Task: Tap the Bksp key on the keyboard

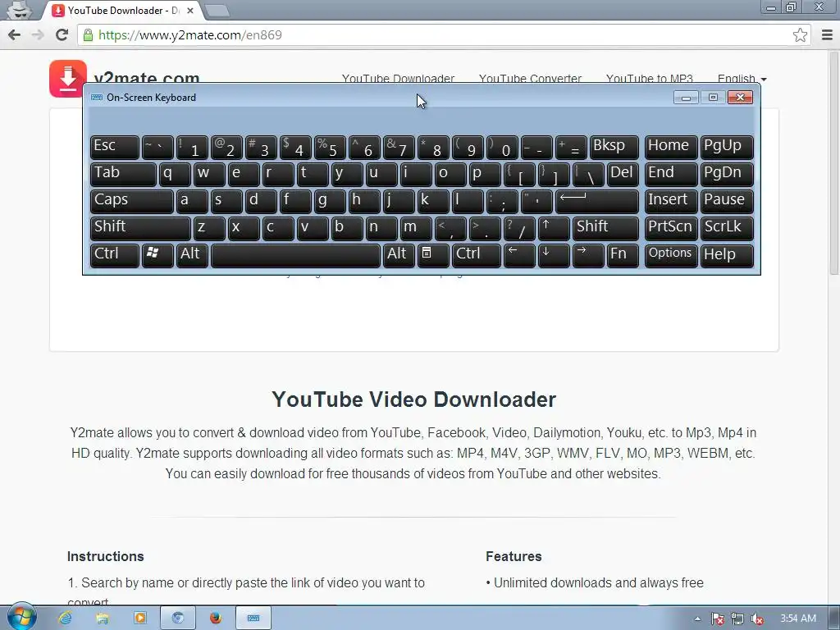Action: (x=614, y=147)
